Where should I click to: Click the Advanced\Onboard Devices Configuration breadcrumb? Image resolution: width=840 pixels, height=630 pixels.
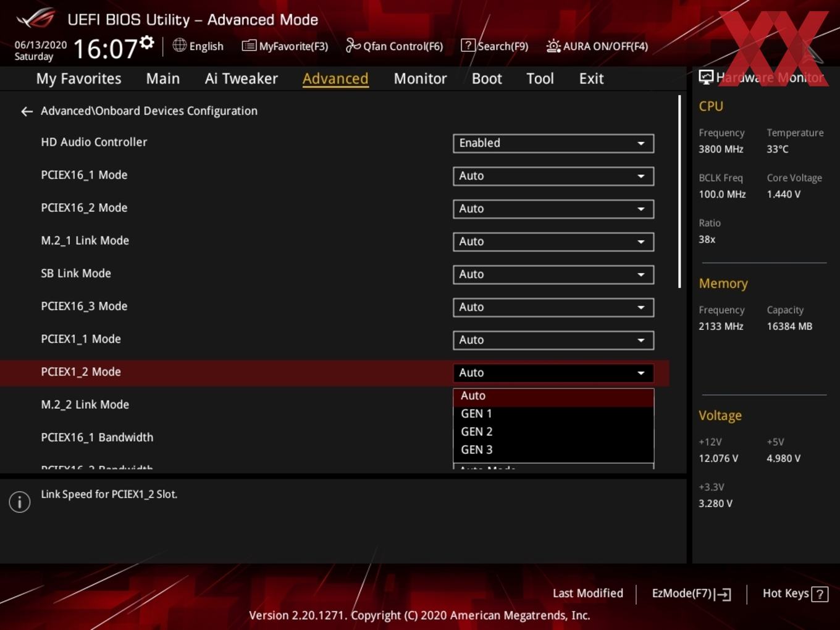click(x=149, y=111)
